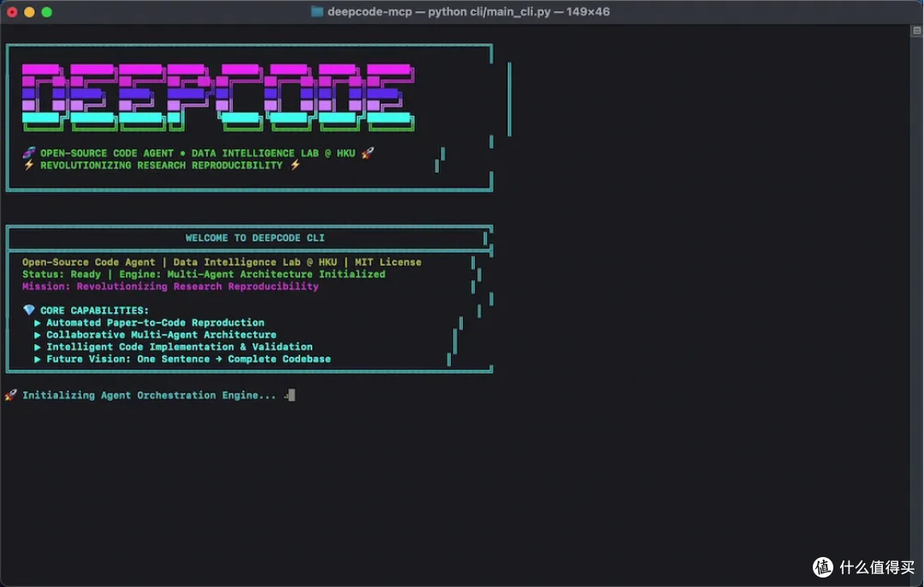Click the triangle bullet before 'Automated Paper-to-Code'

click(37, 323)
